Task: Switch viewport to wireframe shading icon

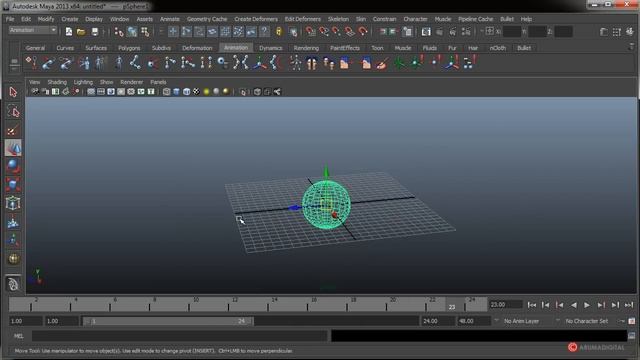Action: tap(167, 92)
